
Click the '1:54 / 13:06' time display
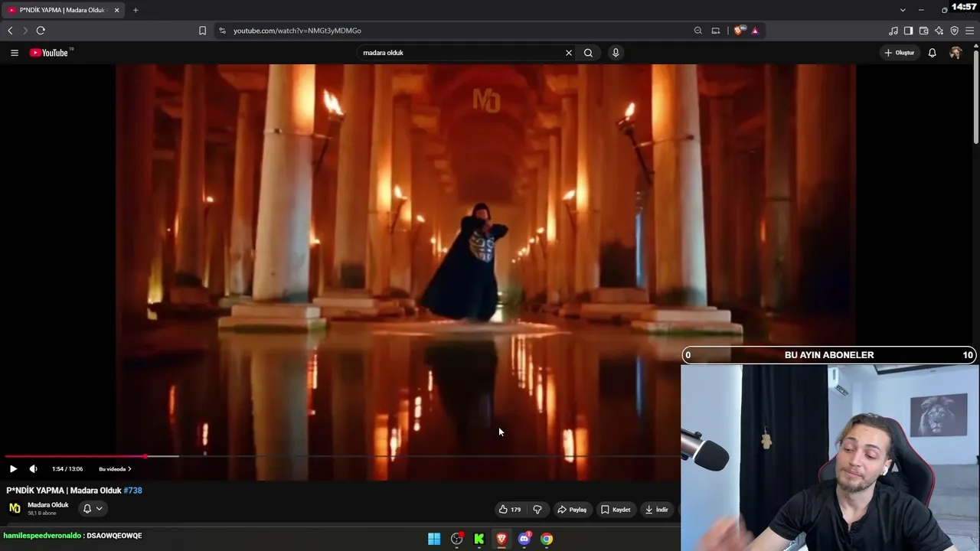tap(67, 469)
